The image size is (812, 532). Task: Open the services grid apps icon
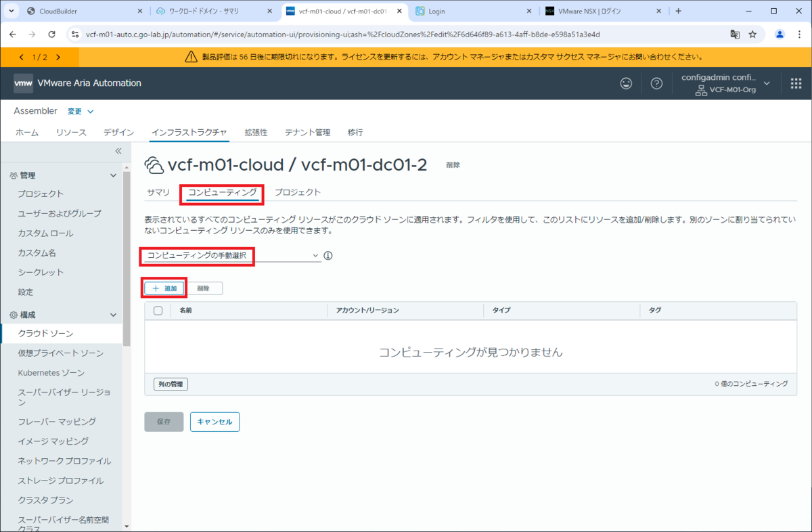pyautogui.click(x=796, y=83)
